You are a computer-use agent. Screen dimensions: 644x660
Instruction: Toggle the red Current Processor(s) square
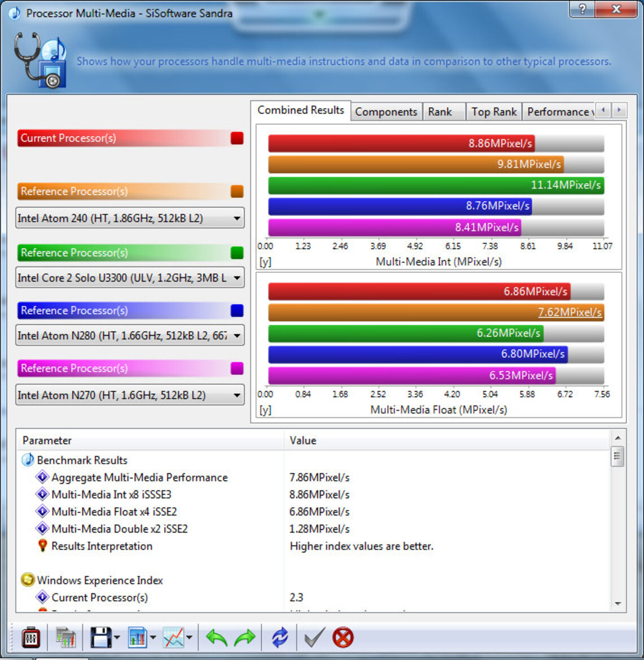click(x=237, y=138)
